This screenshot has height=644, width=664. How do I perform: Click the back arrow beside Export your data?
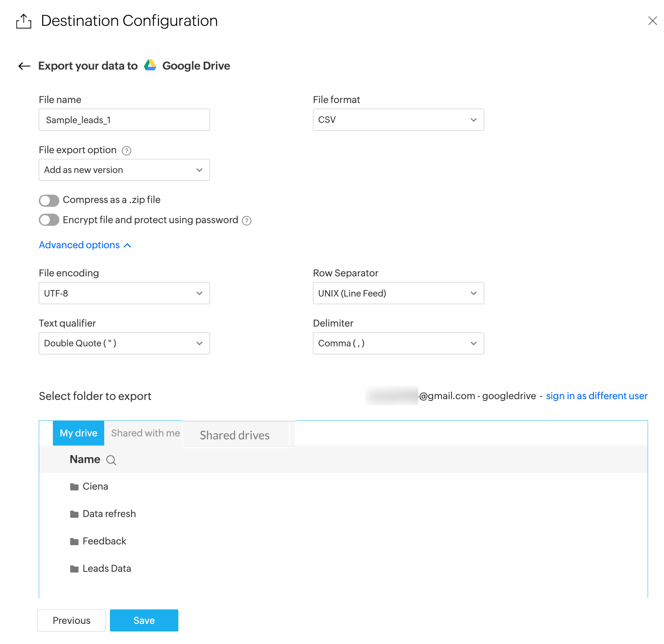(x=24, y=66)
